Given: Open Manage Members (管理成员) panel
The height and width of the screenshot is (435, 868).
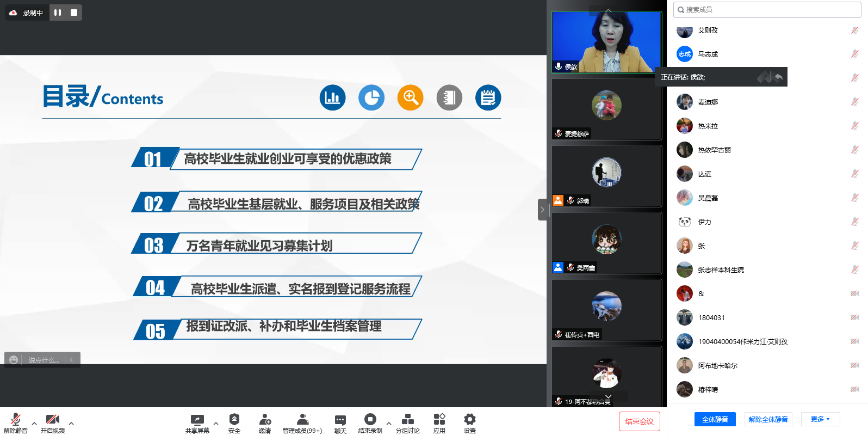Looking at the screenshot, I should tap(302, 420).
